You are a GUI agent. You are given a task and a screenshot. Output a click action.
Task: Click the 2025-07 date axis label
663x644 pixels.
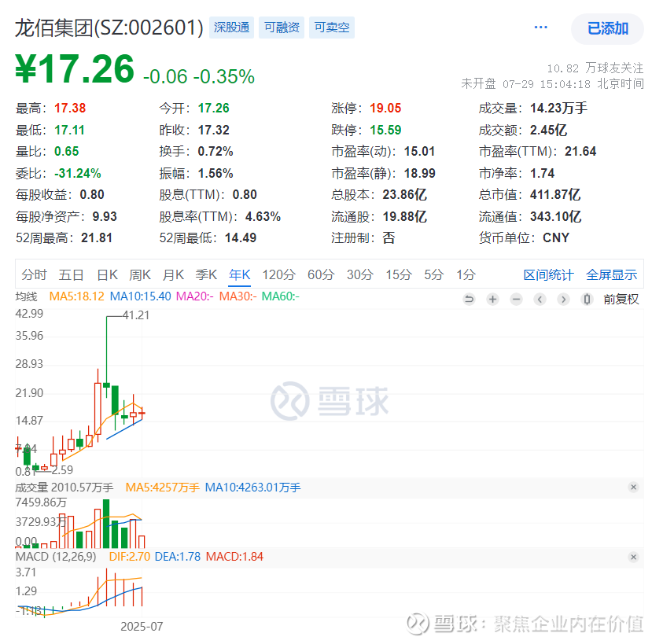coord(142,626)
